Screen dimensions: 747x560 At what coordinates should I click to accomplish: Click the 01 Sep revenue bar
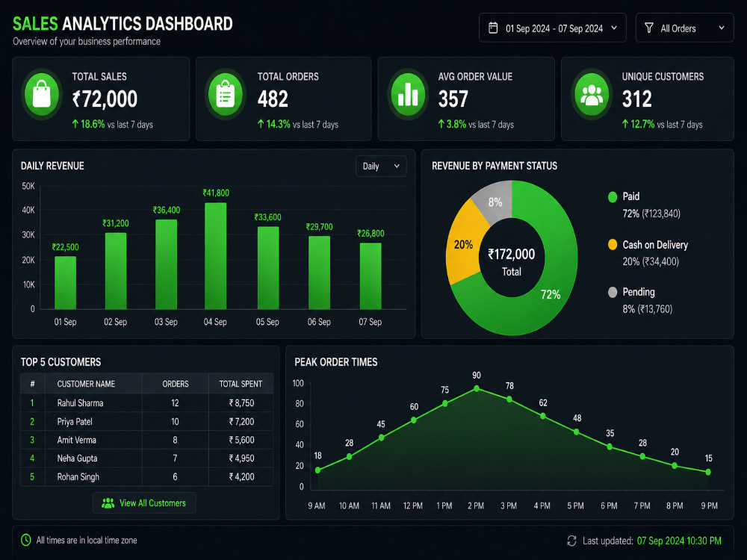click(65, 283)
